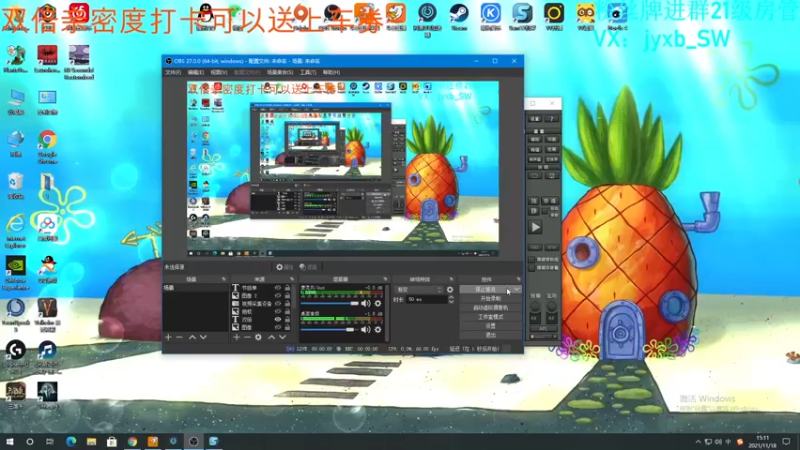
Task: Open the 视图(V) menu
Action: pos(218,72)
